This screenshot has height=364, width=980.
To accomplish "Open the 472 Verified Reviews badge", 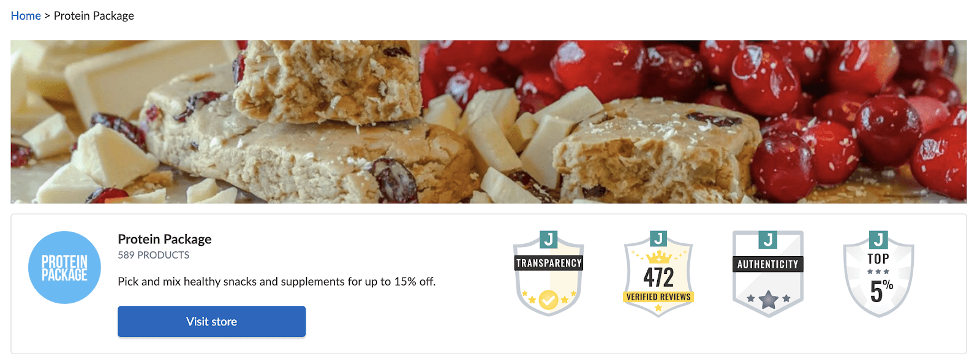I will pos(658,273).
